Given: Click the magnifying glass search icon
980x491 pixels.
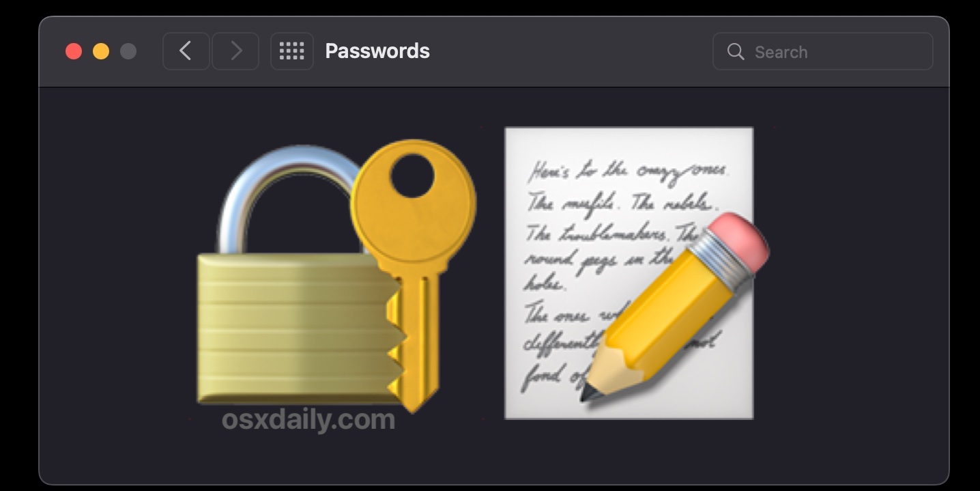Looking at the screenshot, I should tap(735, 52).
